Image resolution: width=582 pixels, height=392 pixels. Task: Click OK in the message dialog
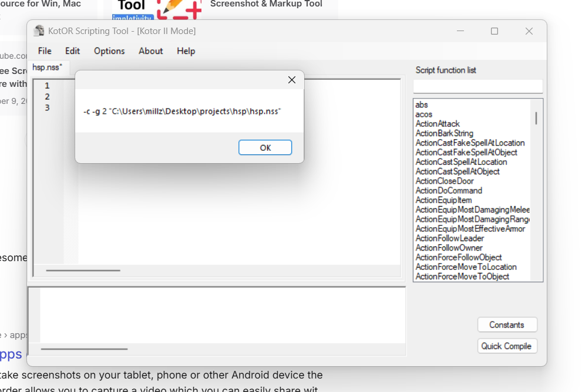pyautogui.click(x=265, y=148)
